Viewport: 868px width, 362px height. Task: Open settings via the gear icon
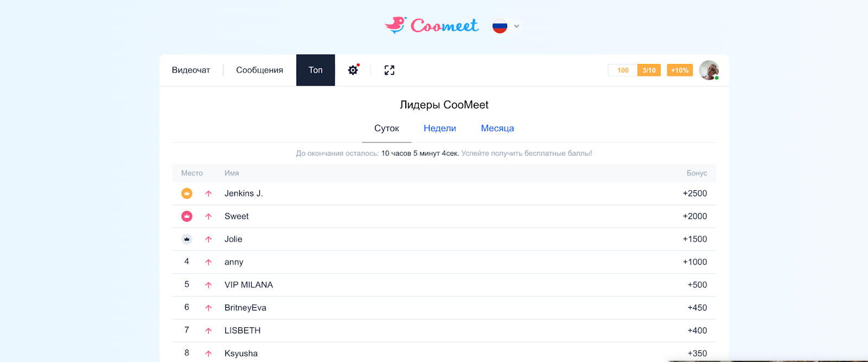(353, 70)
